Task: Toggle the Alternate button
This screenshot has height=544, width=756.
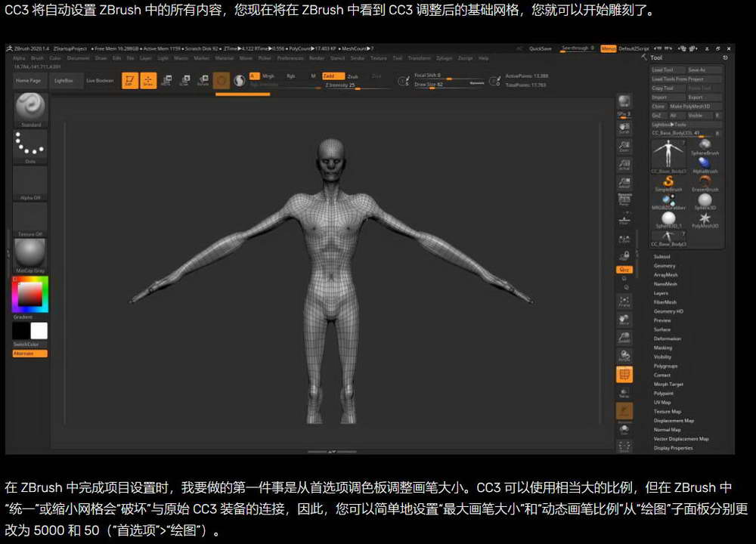Action: click(30, 353)
